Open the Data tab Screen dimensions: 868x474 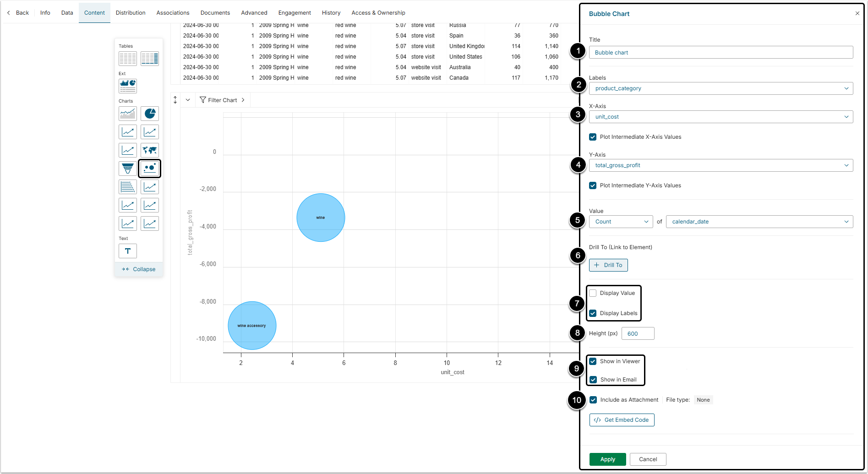[x=67, y=13]
